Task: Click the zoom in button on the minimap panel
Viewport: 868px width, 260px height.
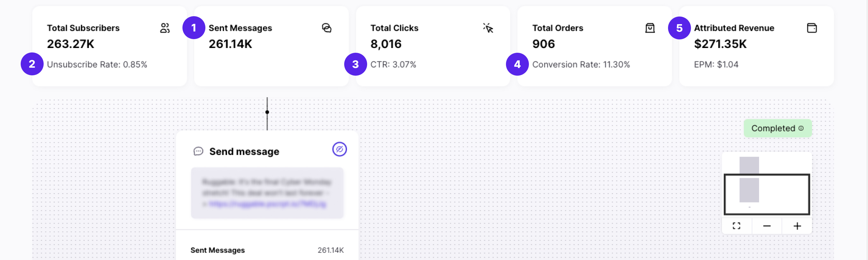Action: [797, 226]
